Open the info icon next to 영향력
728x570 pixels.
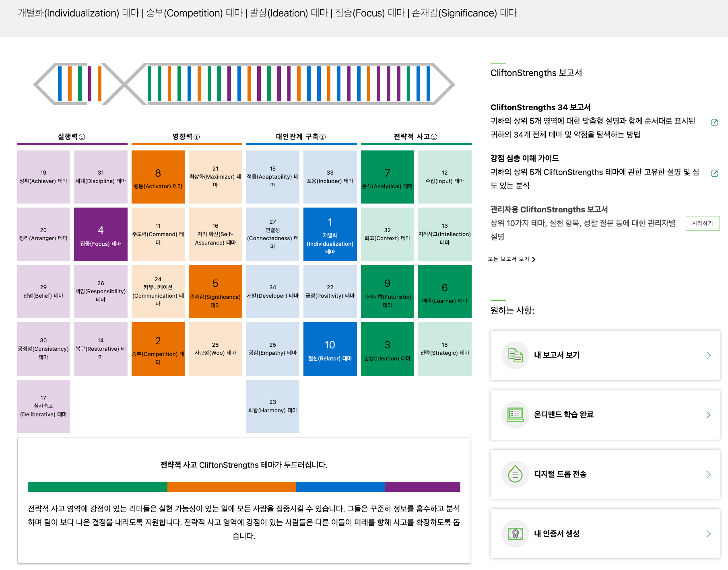(x=197, y=137)
